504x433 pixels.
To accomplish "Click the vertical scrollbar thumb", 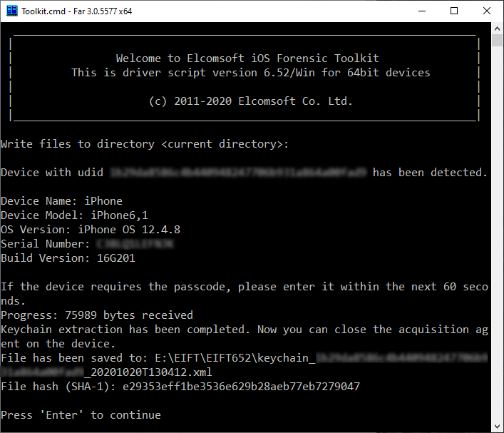I will coord(497,41).
